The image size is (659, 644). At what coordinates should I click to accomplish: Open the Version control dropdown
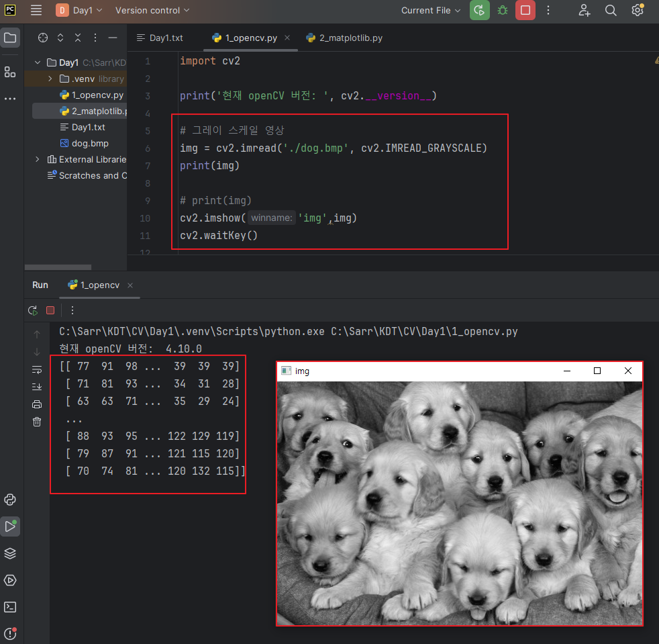click(152, 10)
